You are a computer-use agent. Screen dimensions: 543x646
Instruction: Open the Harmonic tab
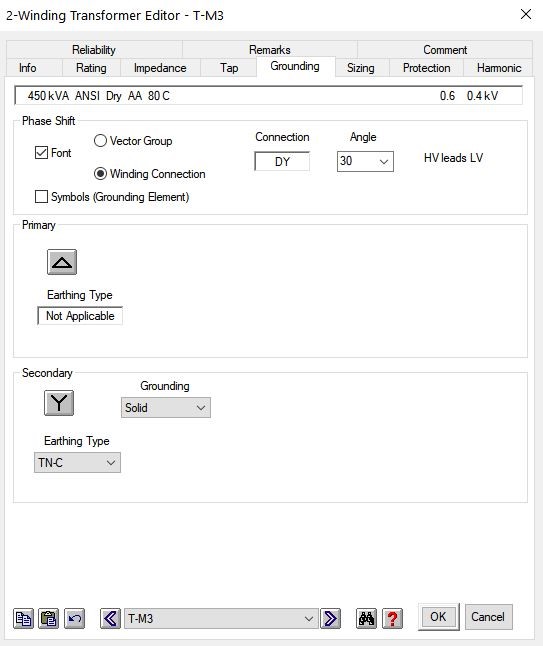499,68
